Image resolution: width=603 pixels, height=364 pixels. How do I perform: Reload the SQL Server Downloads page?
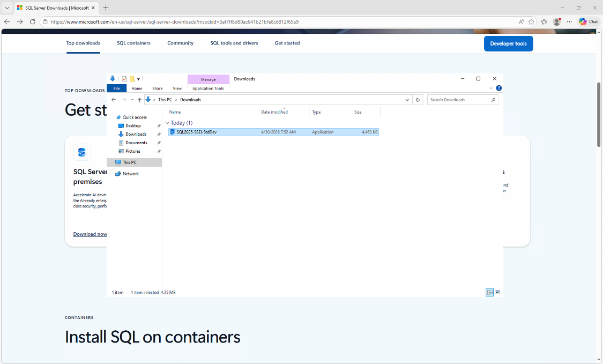point(32,22)
